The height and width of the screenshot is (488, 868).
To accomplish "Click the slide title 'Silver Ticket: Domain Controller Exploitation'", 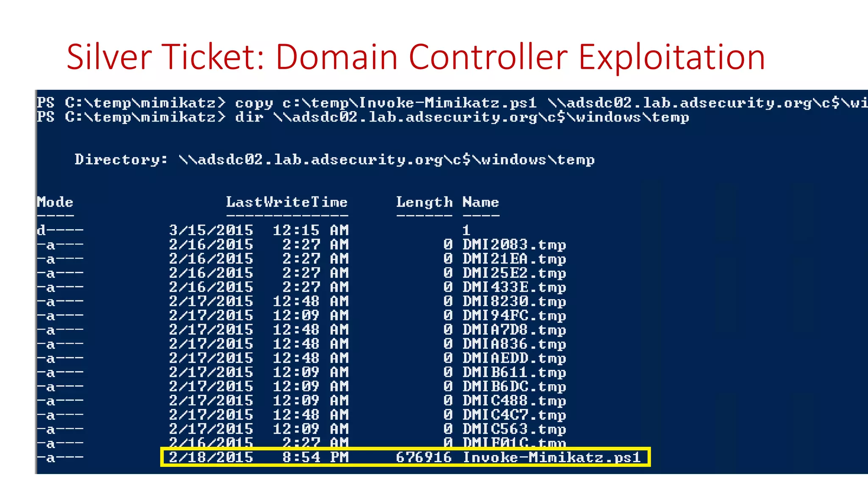I will click(x=416, y=57).
